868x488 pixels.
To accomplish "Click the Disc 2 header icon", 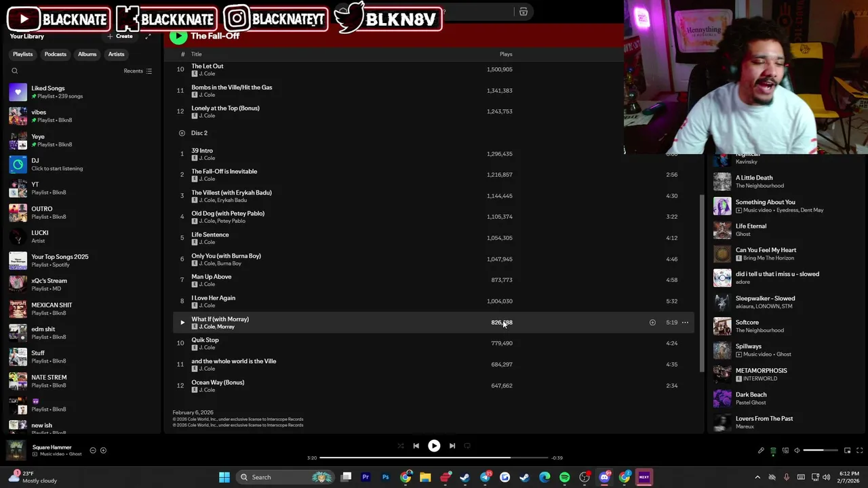I will (182, 133).
